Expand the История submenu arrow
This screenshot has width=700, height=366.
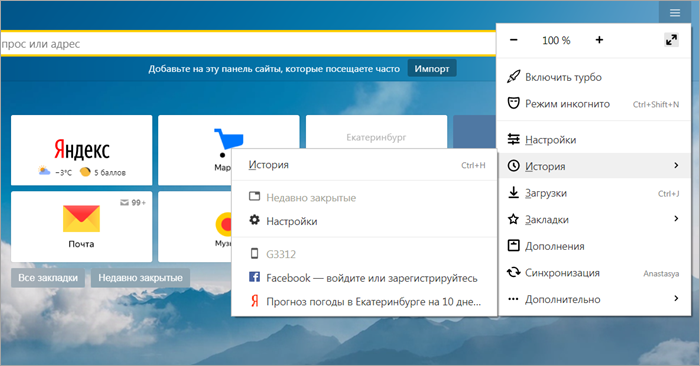pos(676,166)
